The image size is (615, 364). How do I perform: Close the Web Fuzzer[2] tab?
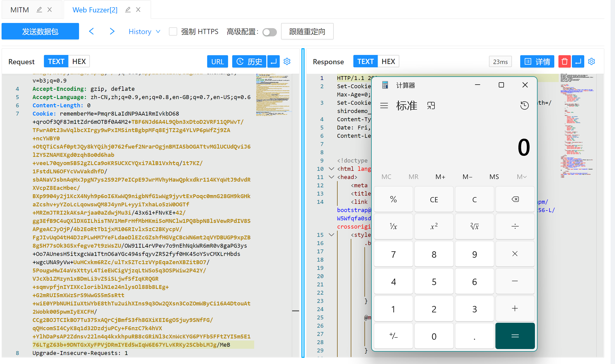coord(138,10)
